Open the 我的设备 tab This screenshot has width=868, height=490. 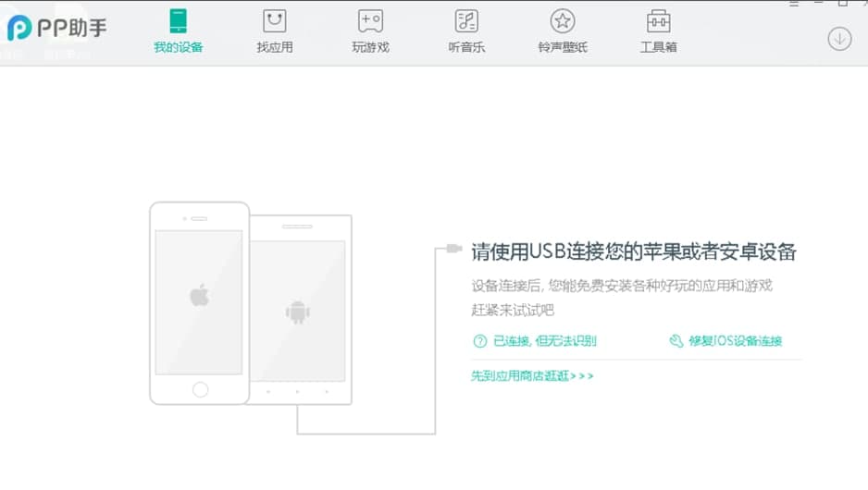click(179, 31)
